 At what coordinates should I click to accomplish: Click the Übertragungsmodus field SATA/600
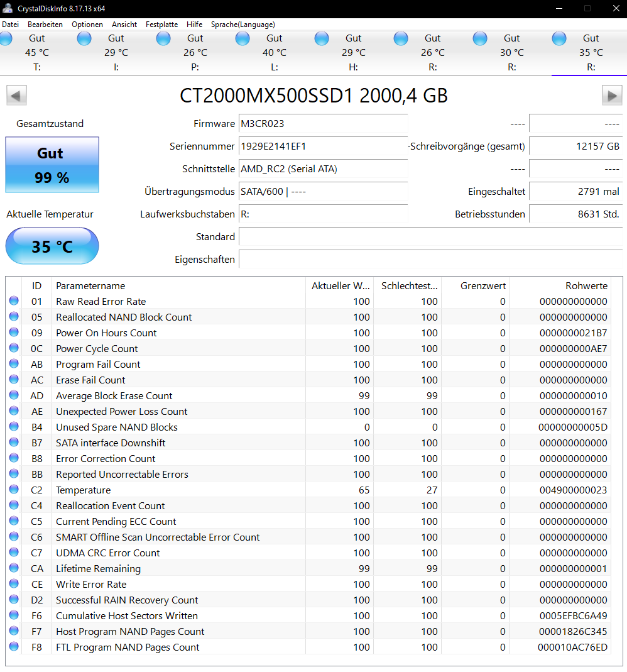[323, 192]
